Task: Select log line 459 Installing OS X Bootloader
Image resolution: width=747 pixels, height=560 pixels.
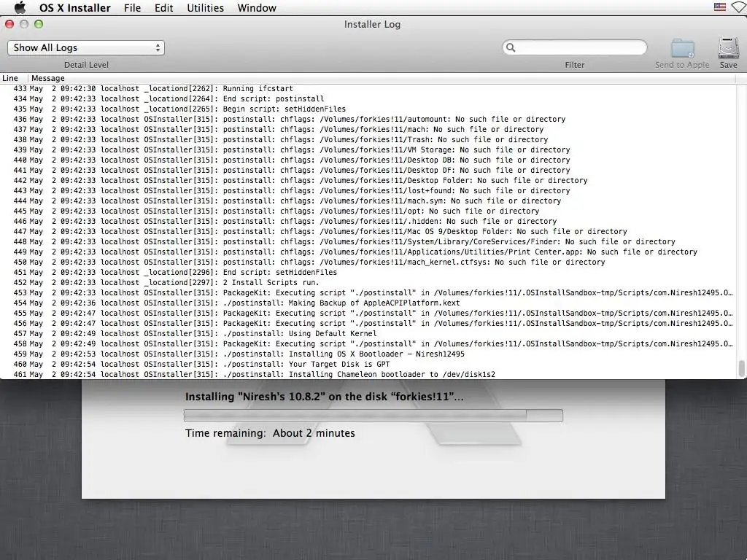Action: tap(368, 354)
